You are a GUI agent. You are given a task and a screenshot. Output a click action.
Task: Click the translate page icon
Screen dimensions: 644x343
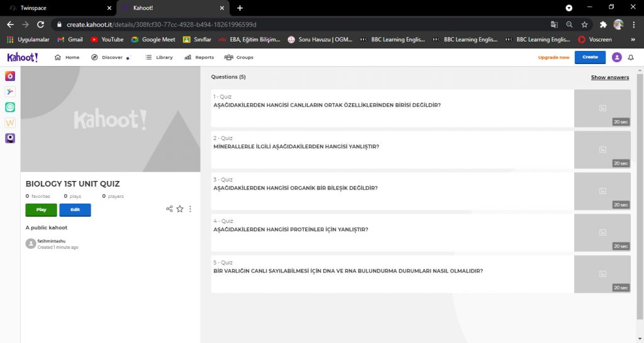[x=554, y=24]
